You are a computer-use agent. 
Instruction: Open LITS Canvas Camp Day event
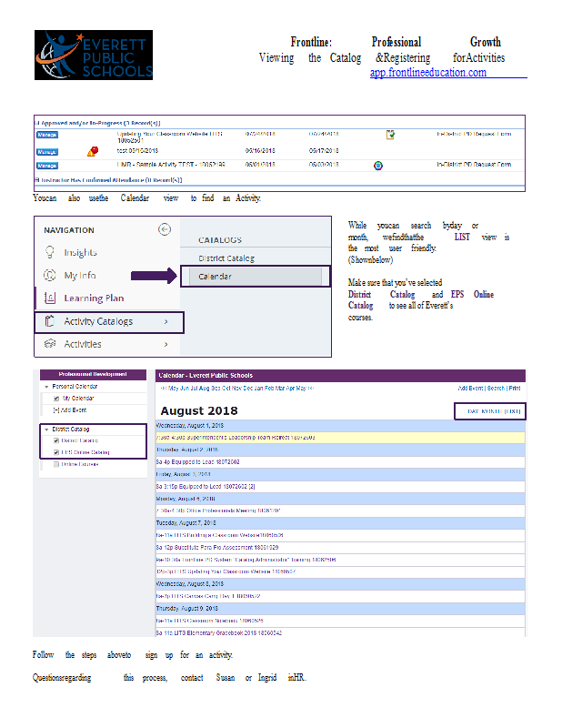pos(208,596)
